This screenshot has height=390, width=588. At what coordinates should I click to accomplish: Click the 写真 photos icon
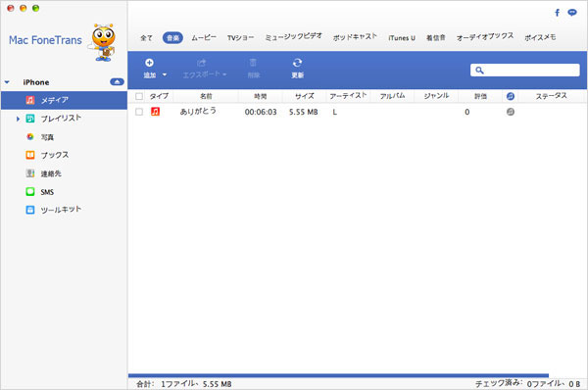[30, 137]
